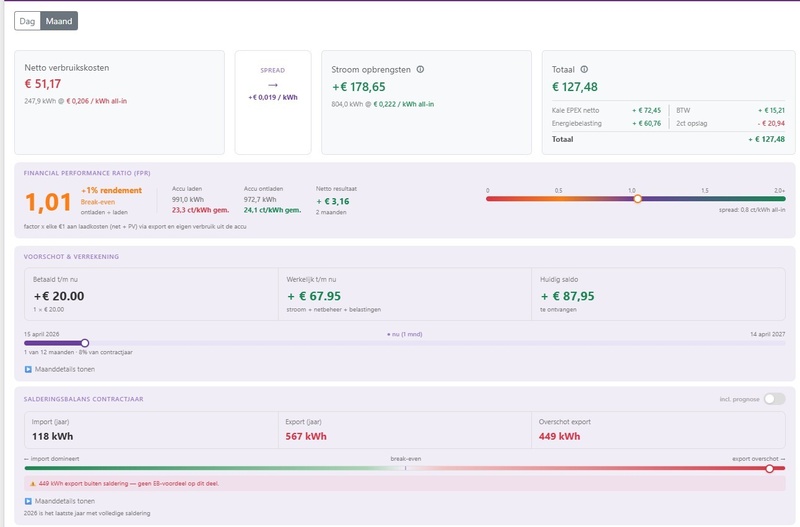The height and width of the screenshot is (527, 800).
Task: Click the Stroom opbrengsten value +€ 178,65
Action: (x=359, y=87)
